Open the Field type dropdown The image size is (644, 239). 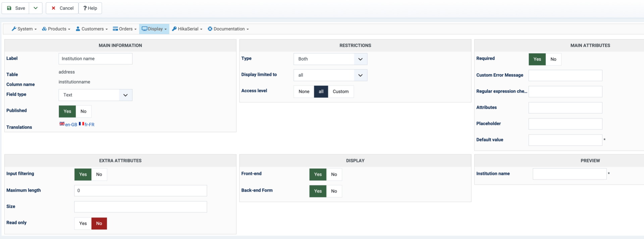coord(96,95)
